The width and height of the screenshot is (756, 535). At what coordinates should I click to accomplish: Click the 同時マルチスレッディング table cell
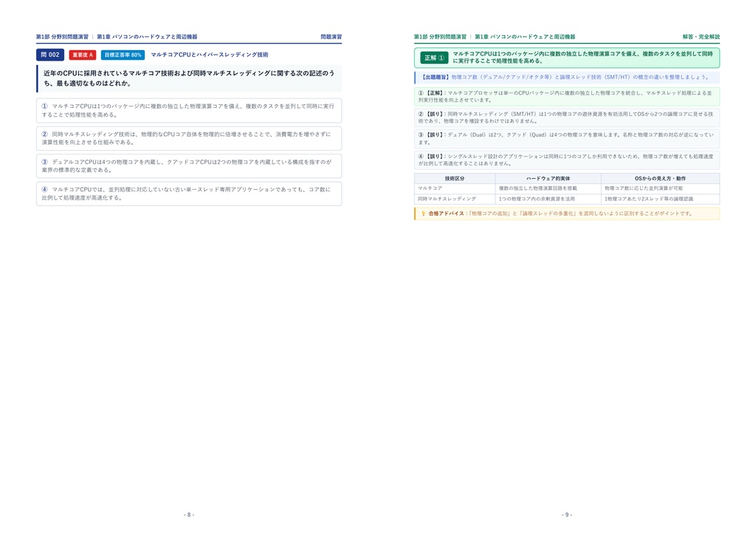[455, 200]
